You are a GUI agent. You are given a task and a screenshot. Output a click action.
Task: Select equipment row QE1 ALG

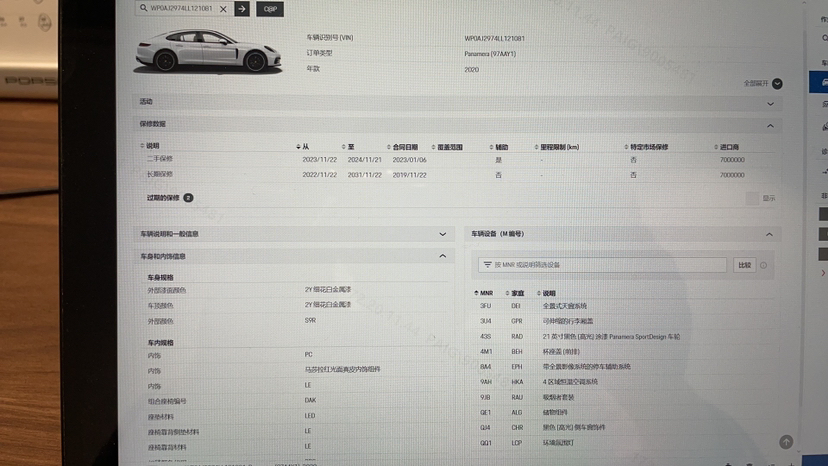click(623, 412)
